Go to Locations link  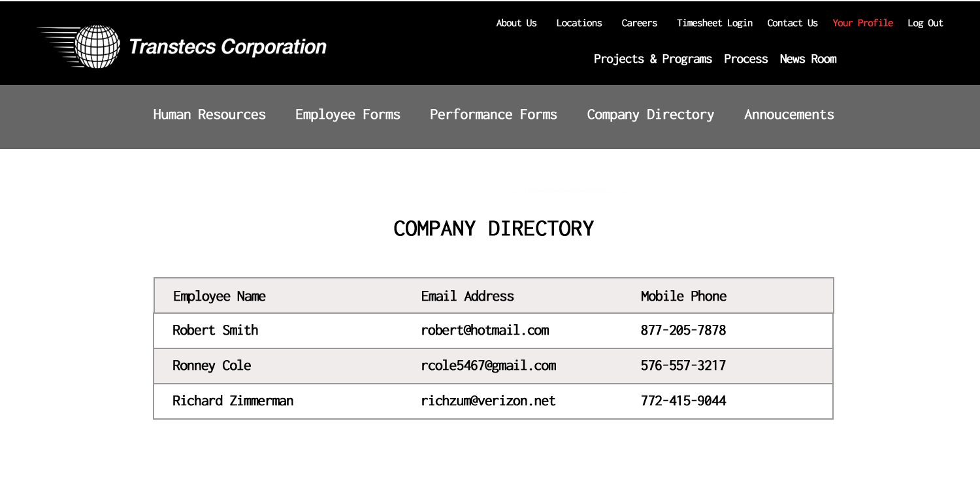(x=579, y=23)
